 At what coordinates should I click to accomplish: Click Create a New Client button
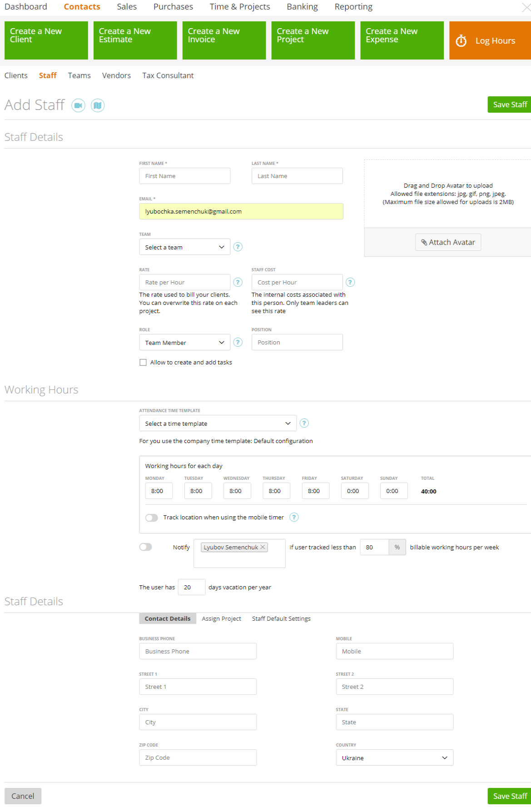(x=46, y=40)
